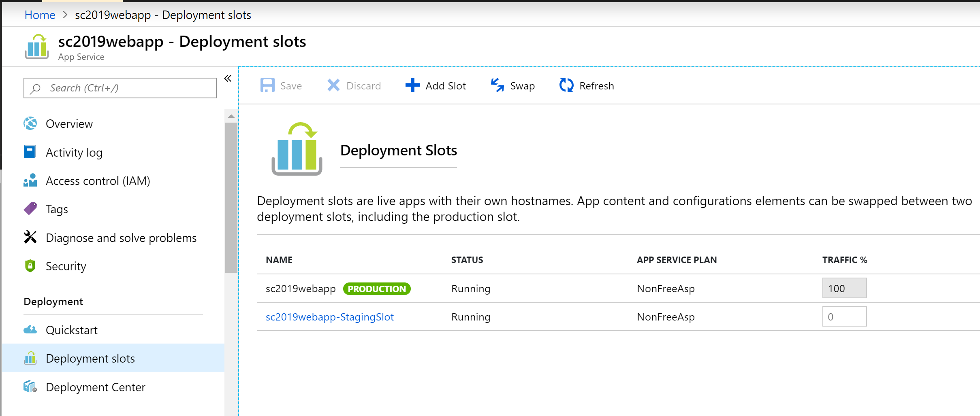Screen dimensions: 980x416
Task: Click the APP SERVICE PLAN column header
Action: pyautogui.click(x=677, y=260)
